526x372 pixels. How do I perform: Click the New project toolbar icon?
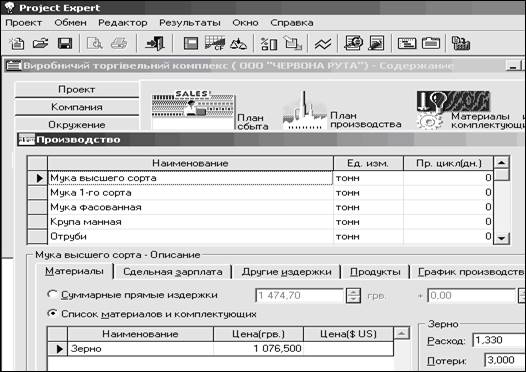[x=17, y=44]
